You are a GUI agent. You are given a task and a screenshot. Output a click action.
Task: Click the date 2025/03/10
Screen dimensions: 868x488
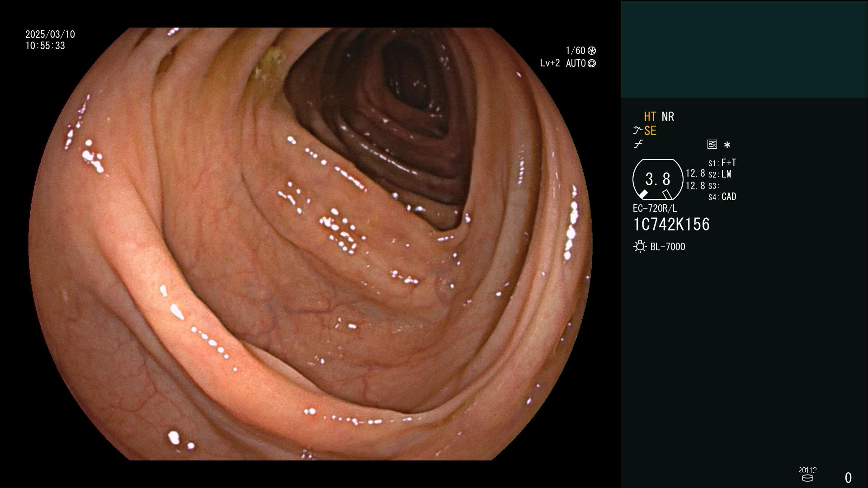(x=50, y=34)
